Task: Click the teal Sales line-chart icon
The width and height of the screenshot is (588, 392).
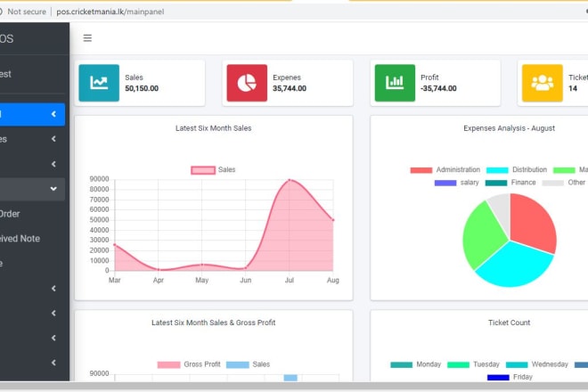Action: 99,83
